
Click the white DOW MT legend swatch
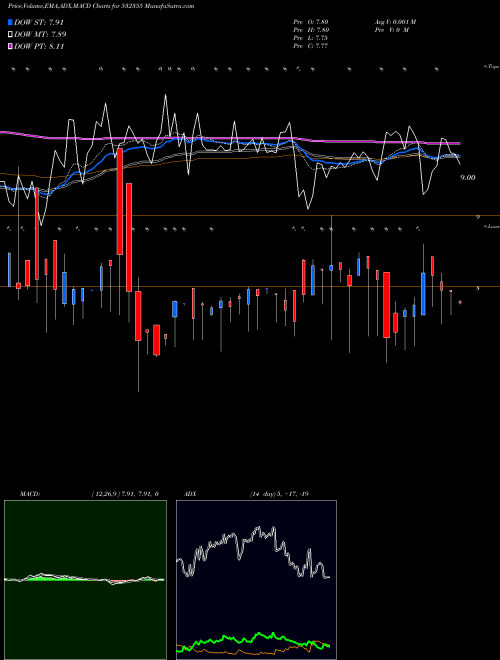tap(11, 35)
